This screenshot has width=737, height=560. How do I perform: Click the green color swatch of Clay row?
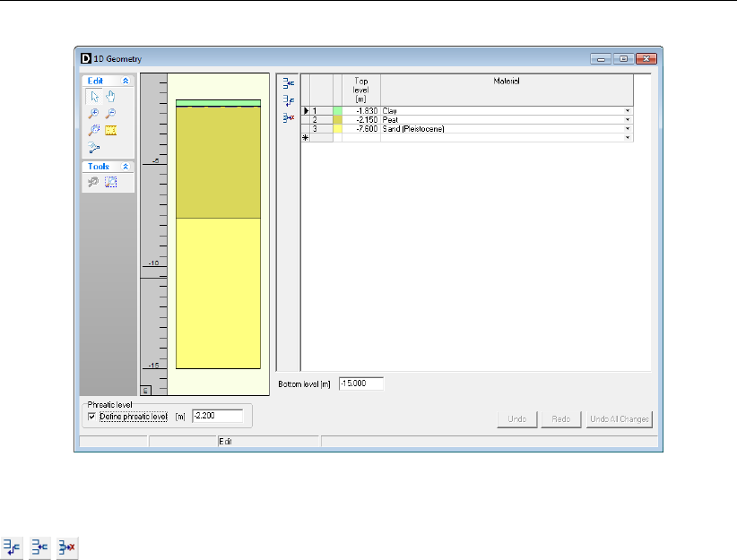click(x=337, y=111)
